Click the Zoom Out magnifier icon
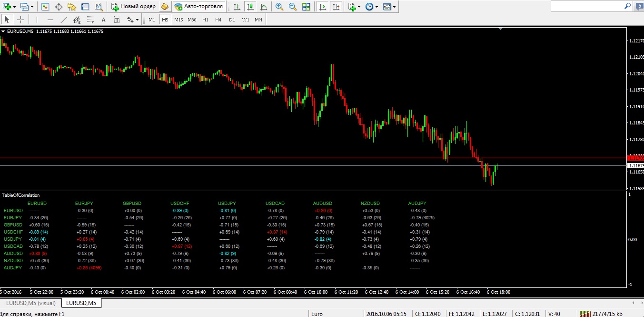This screenshot has height=317, width=644. 293,7
